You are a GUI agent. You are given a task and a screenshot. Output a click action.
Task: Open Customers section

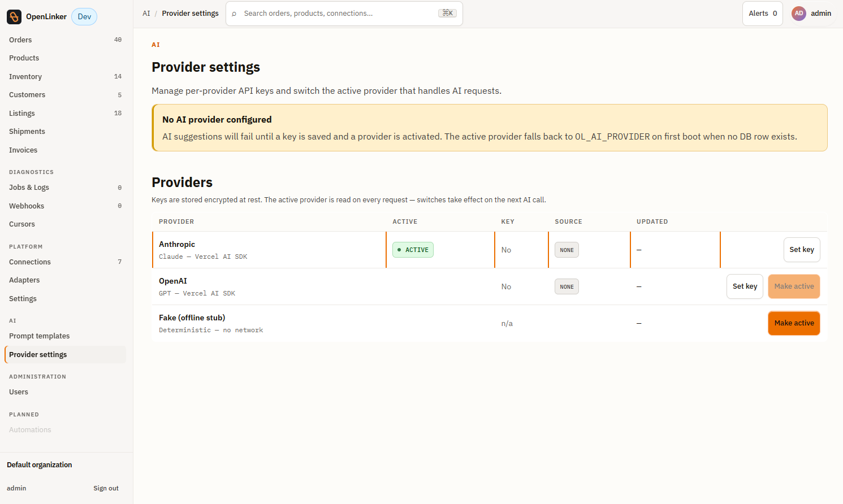click(x=66, y=95)
